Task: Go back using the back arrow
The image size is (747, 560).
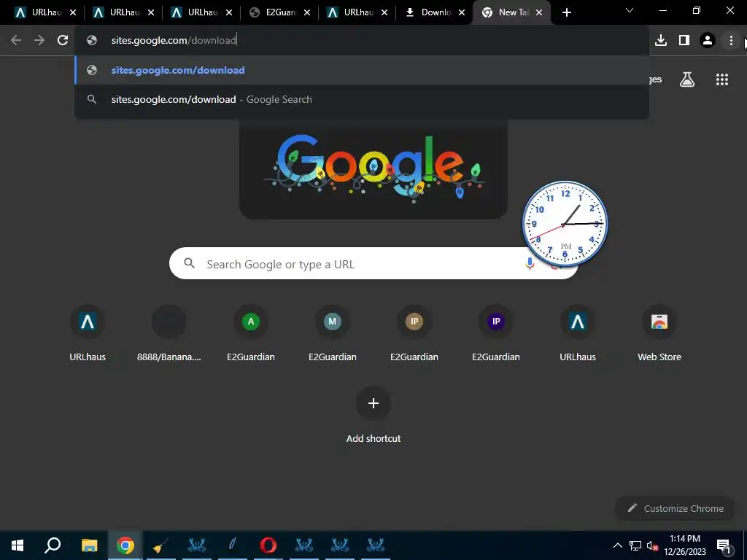Action: tap(16, 41)
